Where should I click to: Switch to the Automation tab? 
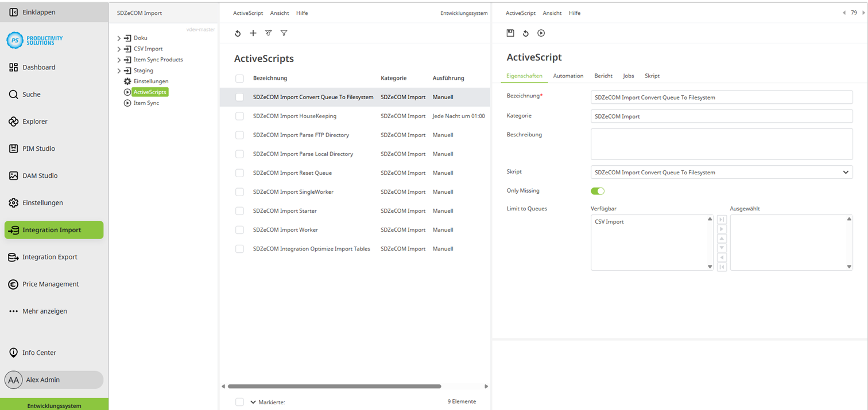(x=568, y=75)
